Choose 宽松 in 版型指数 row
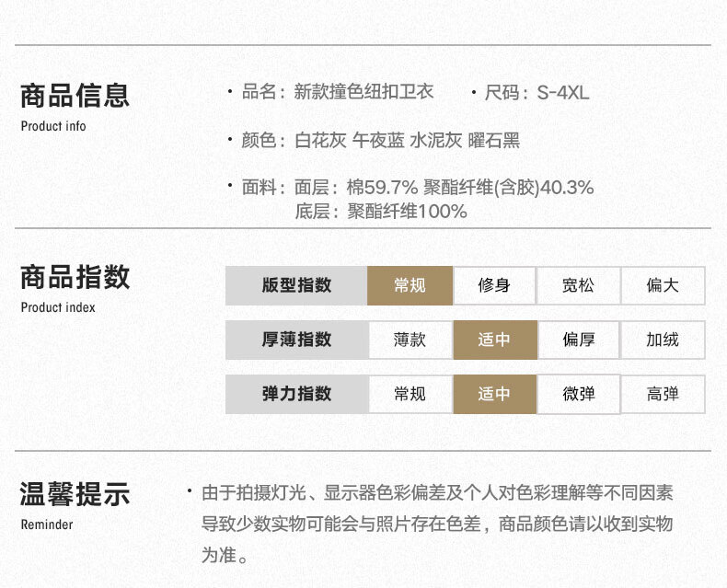 pyautogui.click(x=578, y=285)
